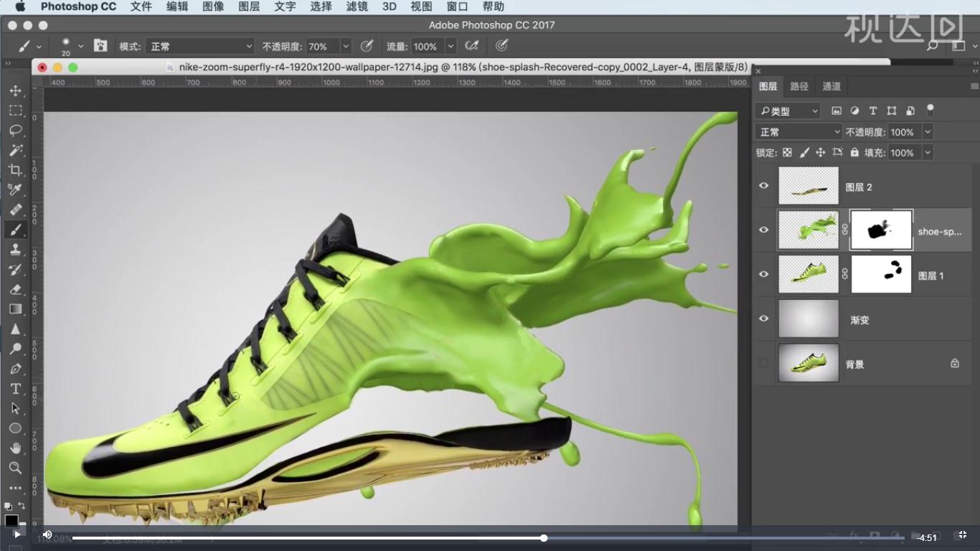Lock all layer properties padlock
Image resolution: width=980 pixels, height=551 pixels.
854,153
